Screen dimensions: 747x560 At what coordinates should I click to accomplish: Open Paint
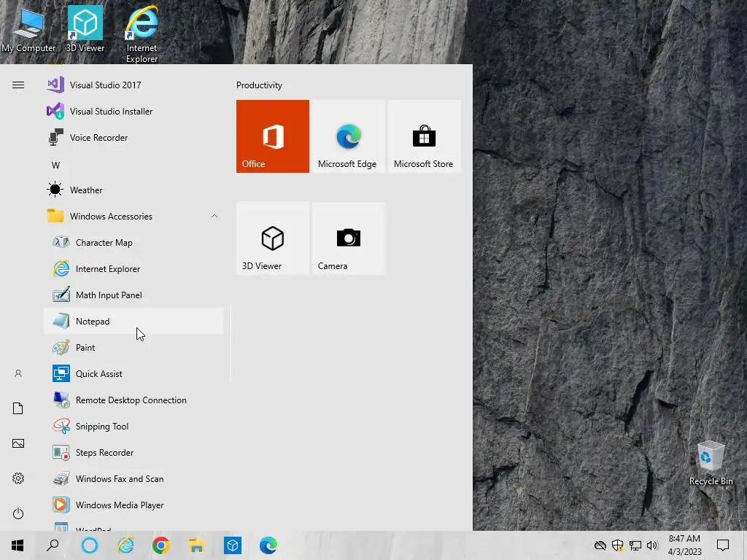coord(133,347)
